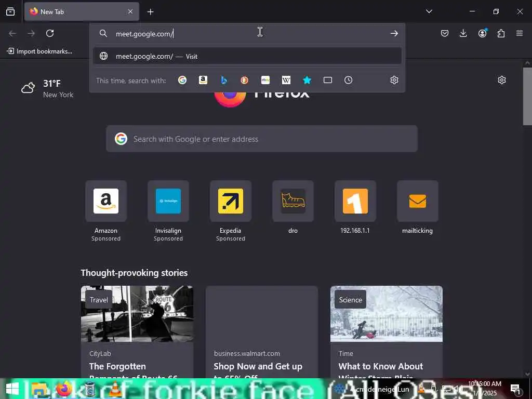Open the hamburger application menu

520,33
